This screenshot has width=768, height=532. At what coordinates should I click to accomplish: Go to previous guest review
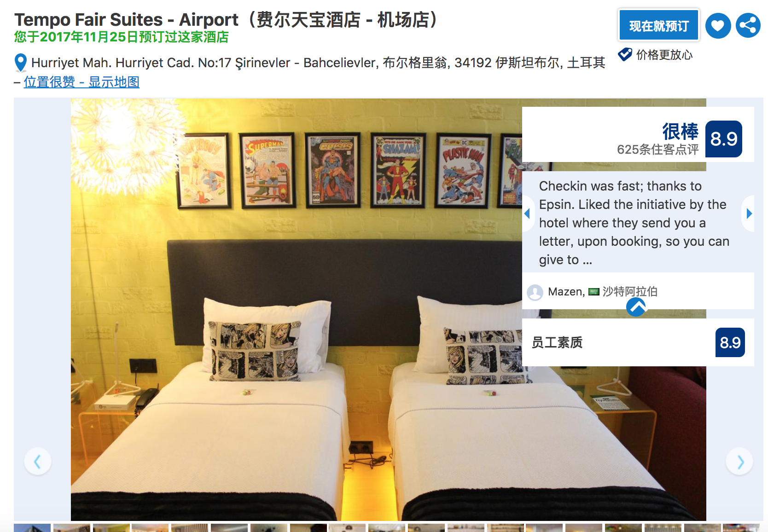528,214
